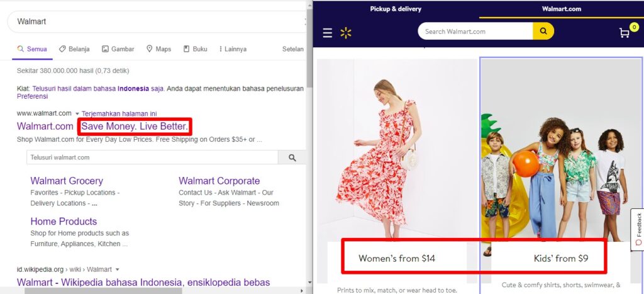Open the Walmart Corporate sitelink
644x294 pixels.
pos(219,181)
